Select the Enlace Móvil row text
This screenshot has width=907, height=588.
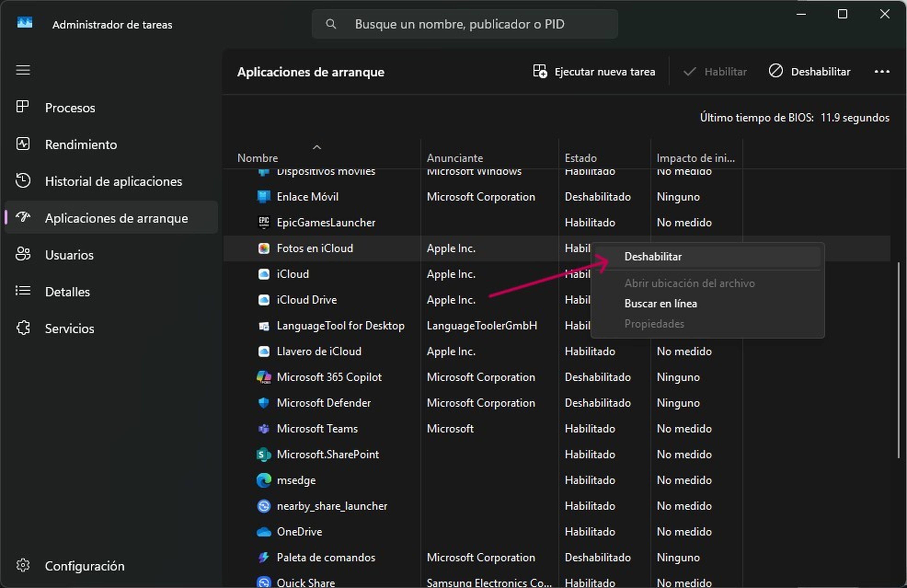[x=308, y=197]
